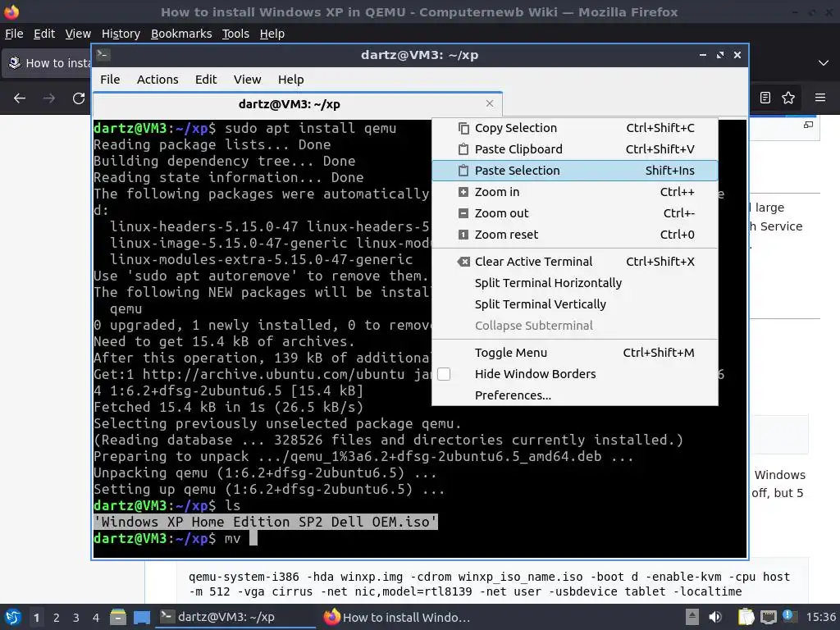Open the clipboard manager tray icon

746,617
